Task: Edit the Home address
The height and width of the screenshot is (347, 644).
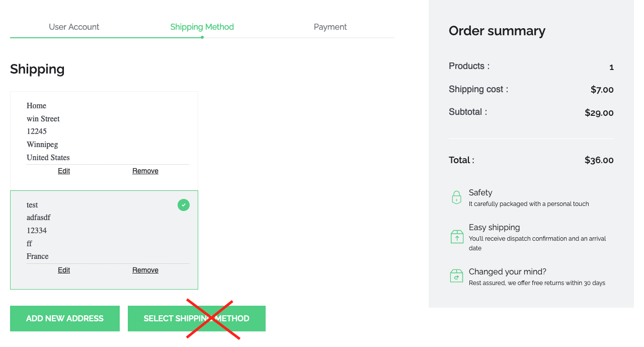Action: tap(63, 171)
